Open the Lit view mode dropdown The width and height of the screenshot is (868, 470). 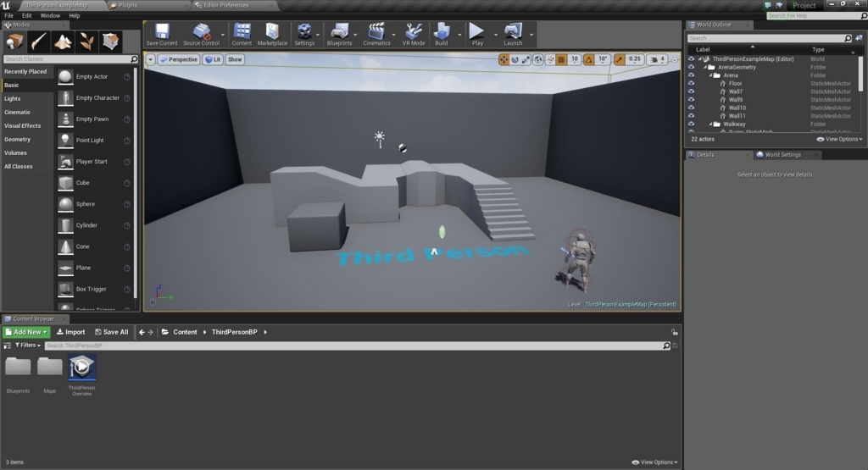pos(213,59)
